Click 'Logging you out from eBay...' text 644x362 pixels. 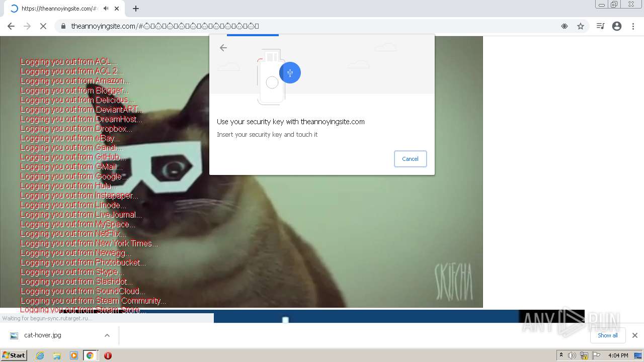point(70,138)
